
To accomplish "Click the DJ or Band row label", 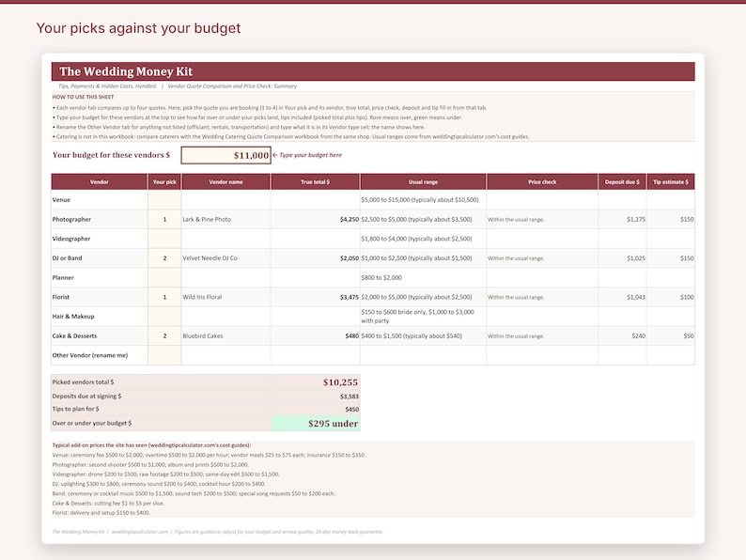I will pos(67,257).
